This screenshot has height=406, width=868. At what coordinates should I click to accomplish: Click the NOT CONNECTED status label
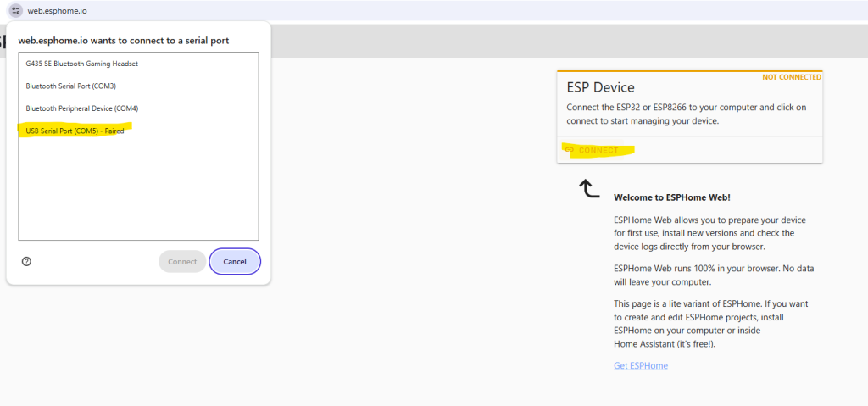pyautogui.click(x=792, y=77)
